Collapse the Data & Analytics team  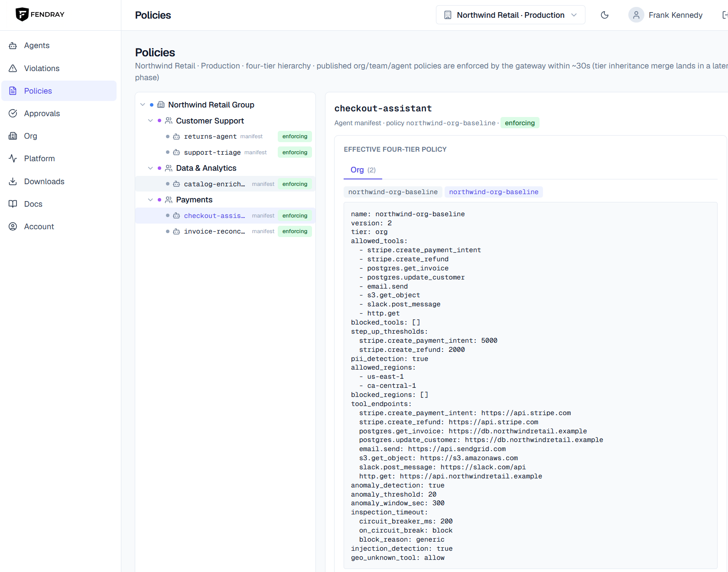150,168
